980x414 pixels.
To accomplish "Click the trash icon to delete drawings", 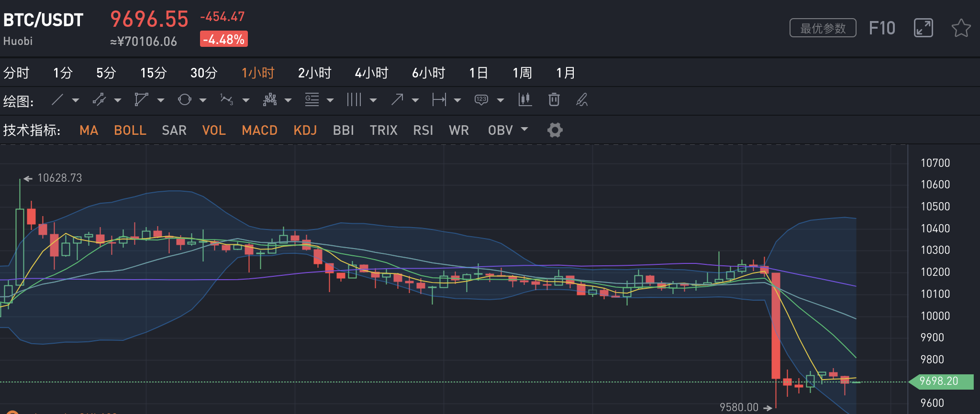I will tap(554, 99).
